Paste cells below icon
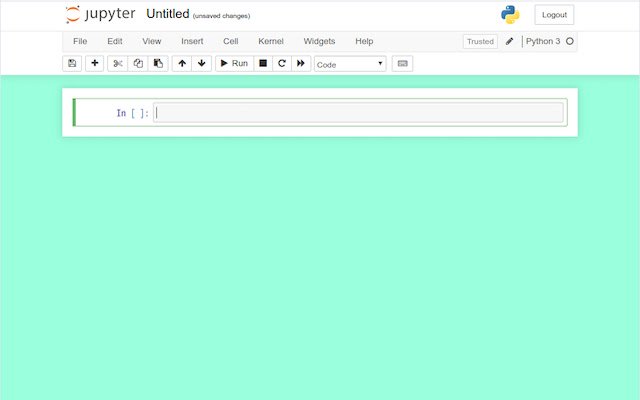Screen dimensions: 640x400 [x=158, y=63]
